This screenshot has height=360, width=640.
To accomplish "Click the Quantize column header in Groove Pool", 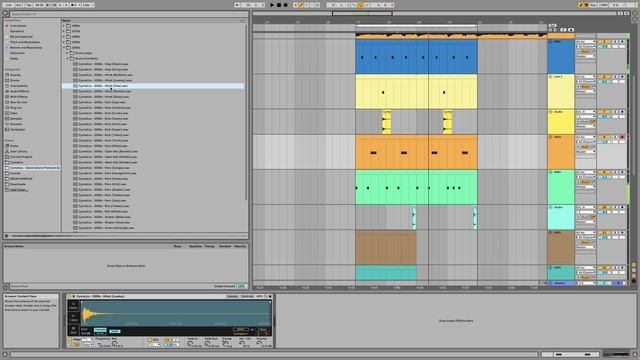I will 196,246.
